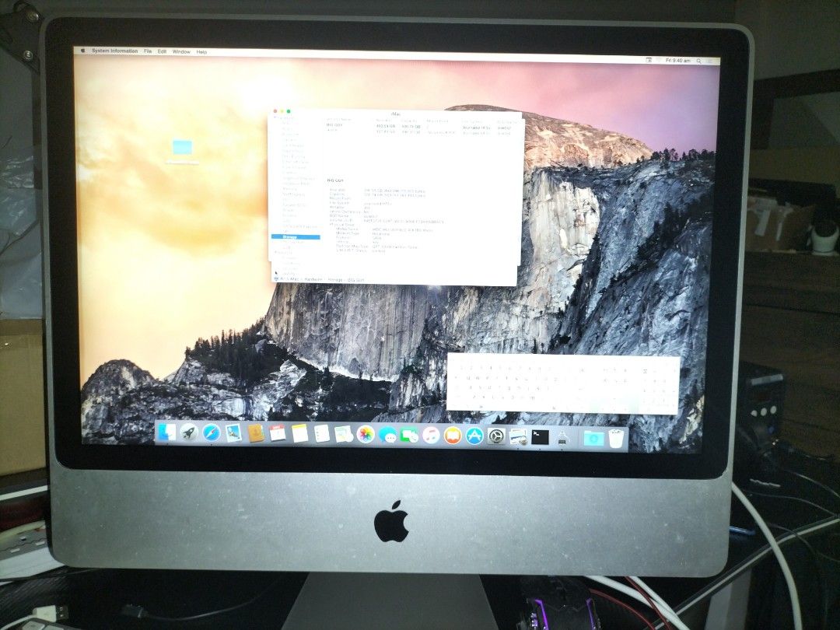Select the blue folder on desktop
The height and width of the screenshot is (630, 840).
click(x=182, y=147)
